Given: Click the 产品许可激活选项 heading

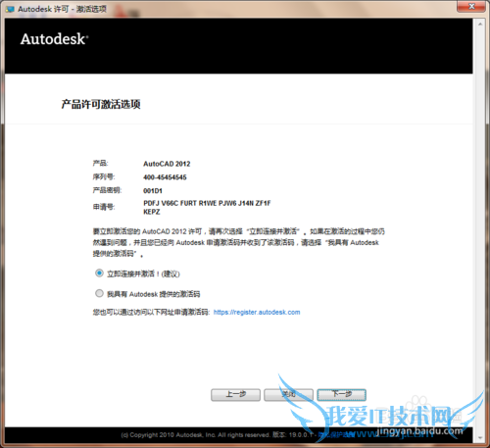Looking at the screenshot, I should pyautogui.click(x=101, y=104).
